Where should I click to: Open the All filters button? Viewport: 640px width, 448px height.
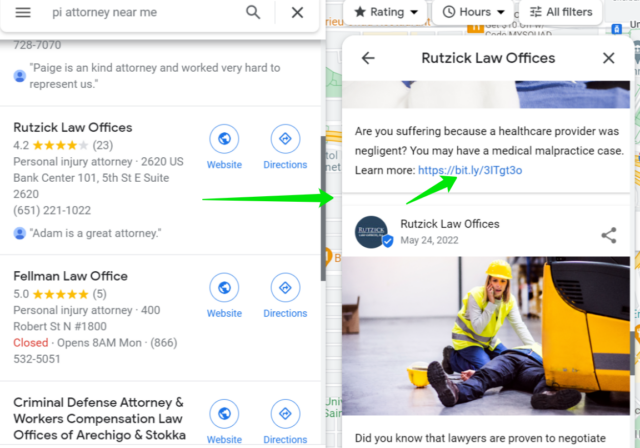(561, 12)
